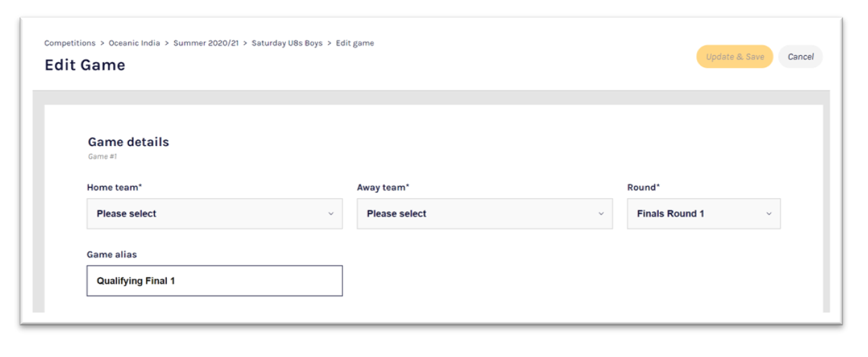Image resolution: width=868 pixels, height=357 pixels.
Task: Click the Away team dropdown chevron arrow
Action: pos(601,214)
